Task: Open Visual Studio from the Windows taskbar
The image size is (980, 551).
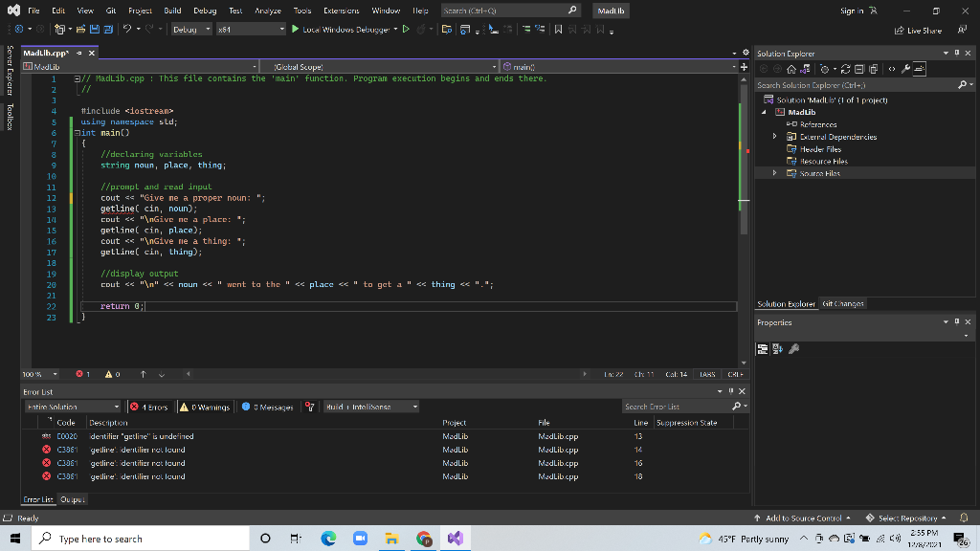Action: click(455, 539)
